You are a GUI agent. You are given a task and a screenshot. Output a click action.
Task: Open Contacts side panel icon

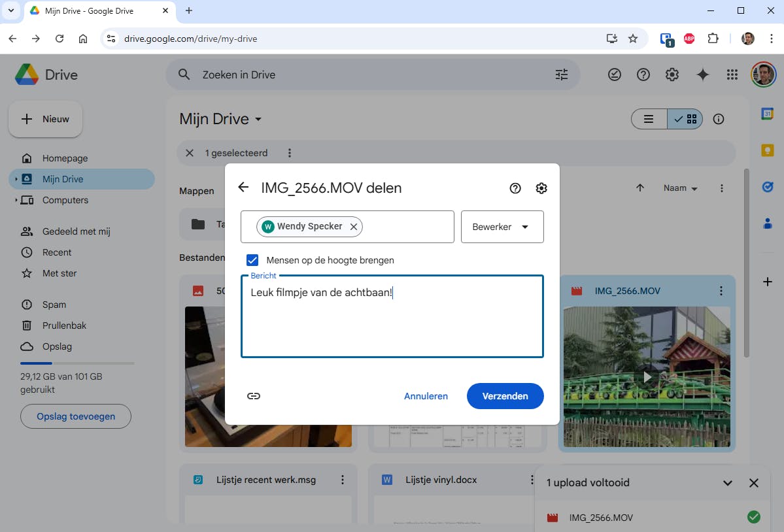(x=768, y=224)
